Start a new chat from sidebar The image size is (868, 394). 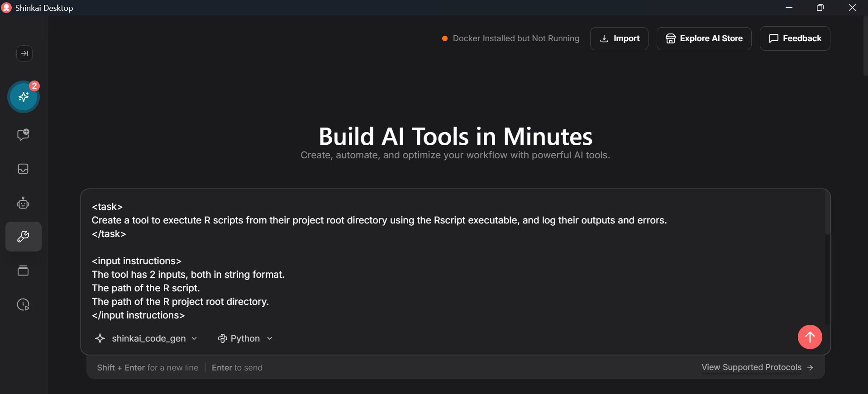[x=23, y=134]
